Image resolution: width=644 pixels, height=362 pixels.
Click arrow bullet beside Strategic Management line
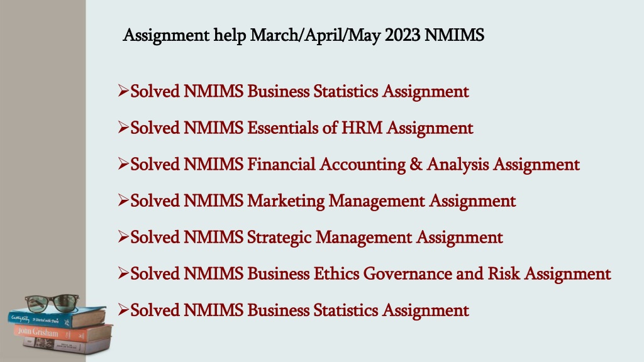point(123,237)
